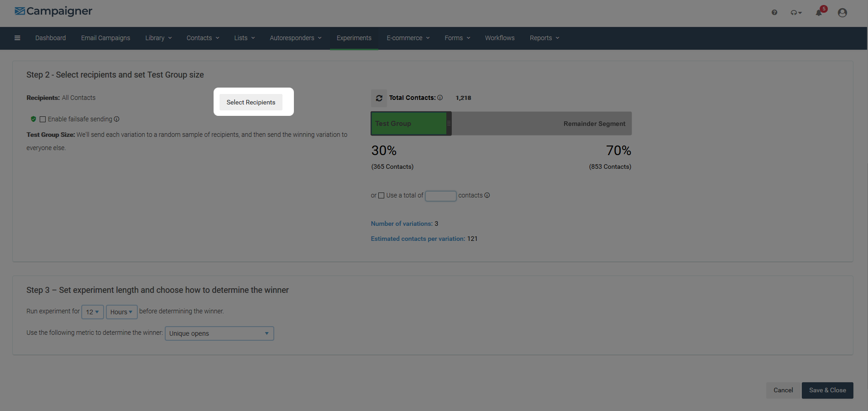Screen dimensions: 868x411
Task: Click the Cancel button
Action: pos(783,390)
